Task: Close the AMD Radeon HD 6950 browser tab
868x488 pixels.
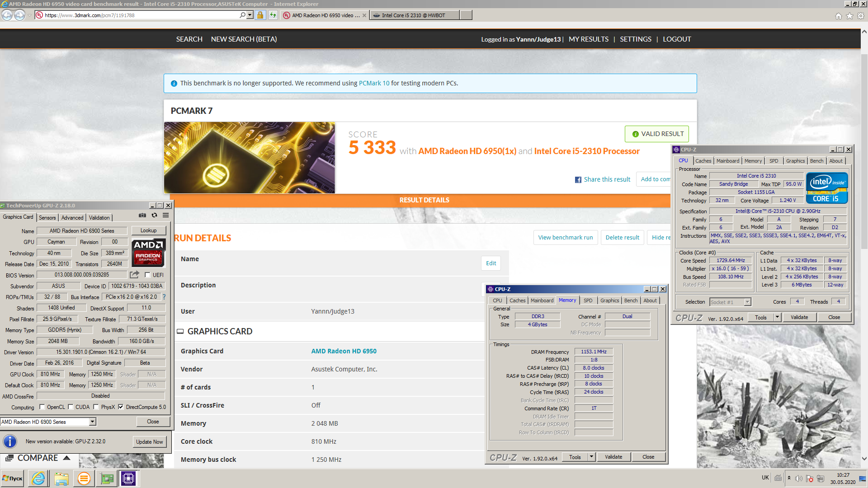Action: point(364,15)
